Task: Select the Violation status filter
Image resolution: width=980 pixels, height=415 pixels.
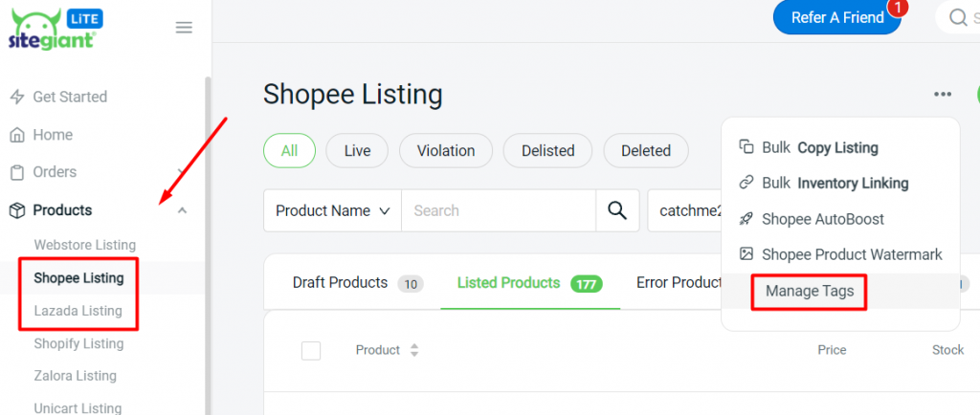Action: pyautogui.click(x=445, y=150)
